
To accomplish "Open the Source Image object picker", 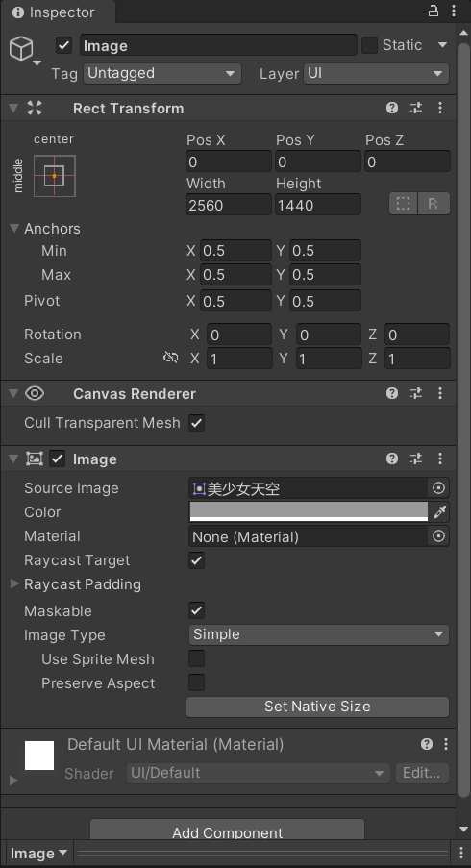I will tap(438, 487).
